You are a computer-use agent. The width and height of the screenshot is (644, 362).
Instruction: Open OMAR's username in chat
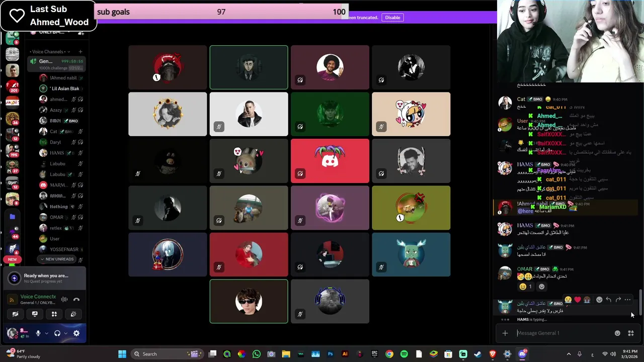[524, 269]
